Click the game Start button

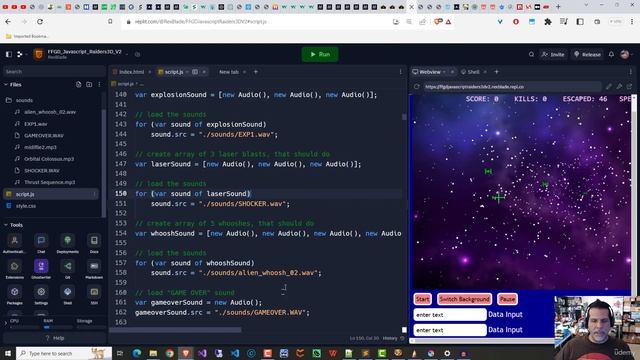pyautogui.click(x=422, y=299)
